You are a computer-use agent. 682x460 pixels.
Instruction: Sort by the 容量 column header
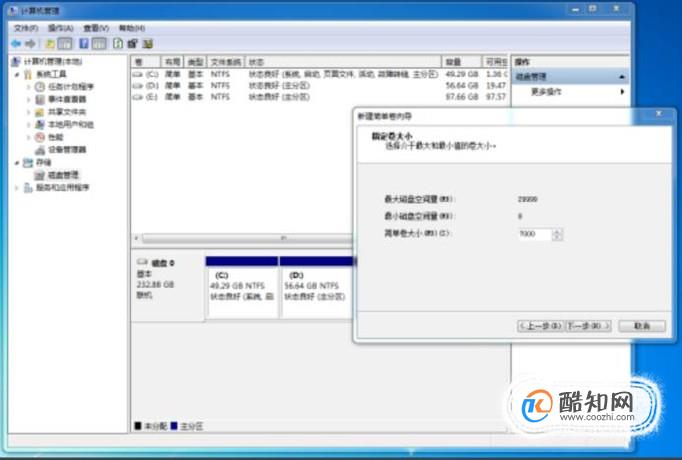pos(461,62)
